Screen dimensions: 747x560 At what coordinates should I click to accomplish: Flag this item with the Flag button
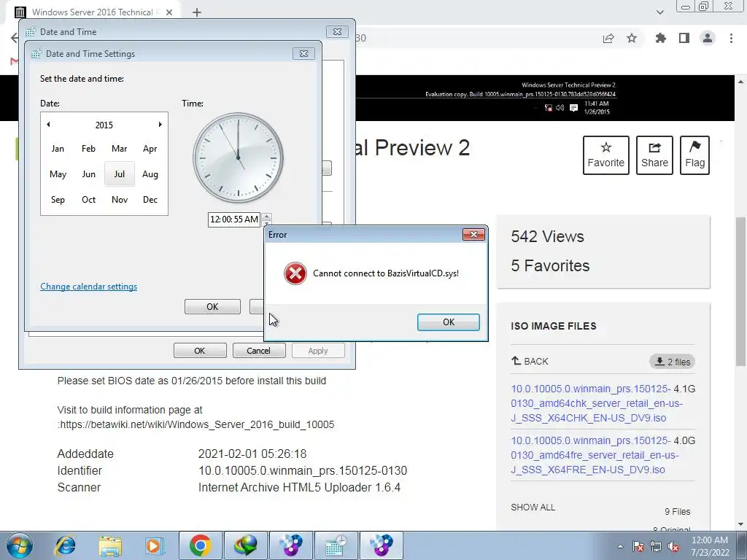694,155
